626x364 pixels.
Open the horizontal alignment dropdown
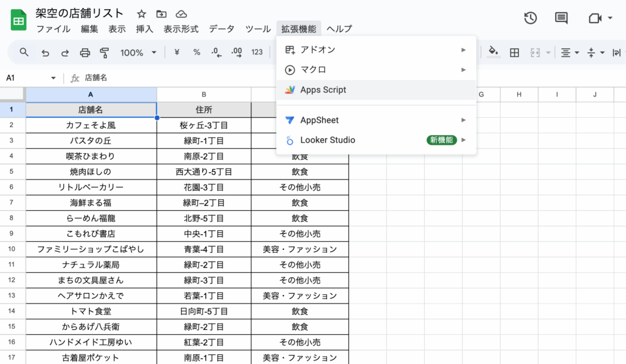click(569, 53)
